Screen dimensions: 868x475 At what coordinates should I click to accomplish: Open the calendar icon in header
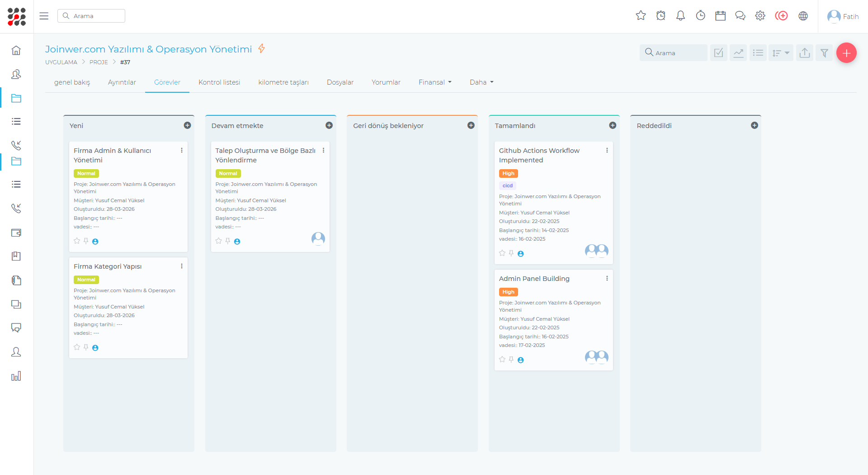pyautogui.click(x=720, y=16)
